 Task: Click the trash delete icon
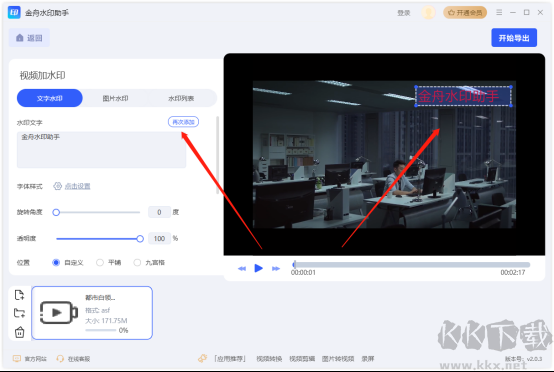point(19,332)
